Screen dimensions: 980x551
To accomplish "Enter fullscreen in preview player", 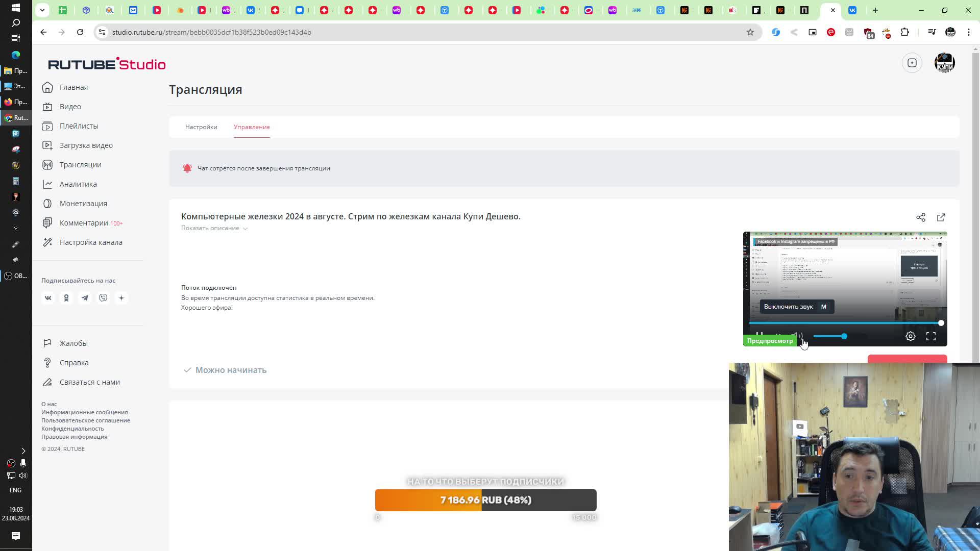I will click(930, 336).
